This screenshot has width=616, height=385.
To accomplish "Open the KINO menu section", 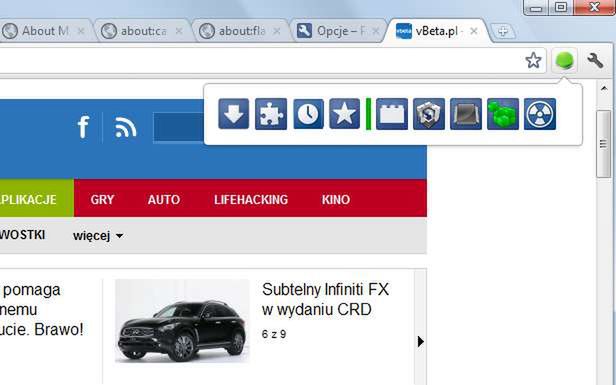I will click(x=336, y=199).
